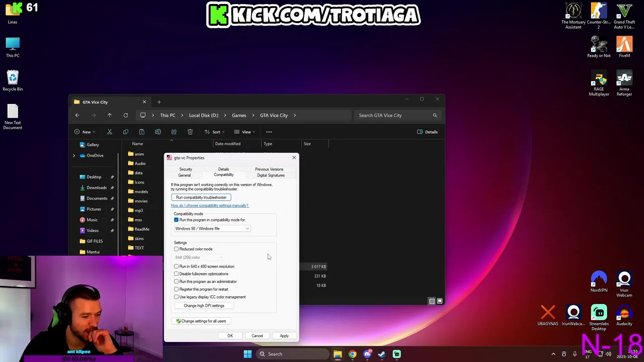The image size is (644, 362).
Task: Open RAGE Multiplayer desktop icon
Action: pyautogui.click(x=599, y=84)
